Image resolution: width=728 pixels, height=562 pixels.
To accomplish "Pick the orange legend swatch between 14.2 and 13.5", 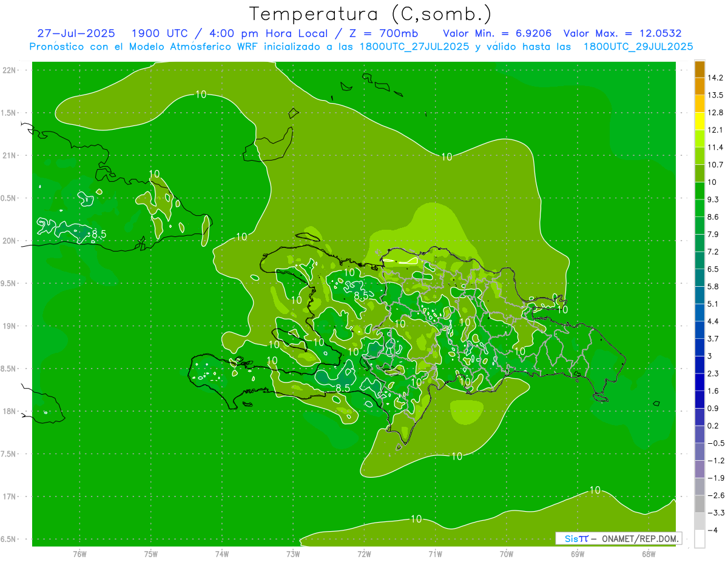I will (699, 86).
